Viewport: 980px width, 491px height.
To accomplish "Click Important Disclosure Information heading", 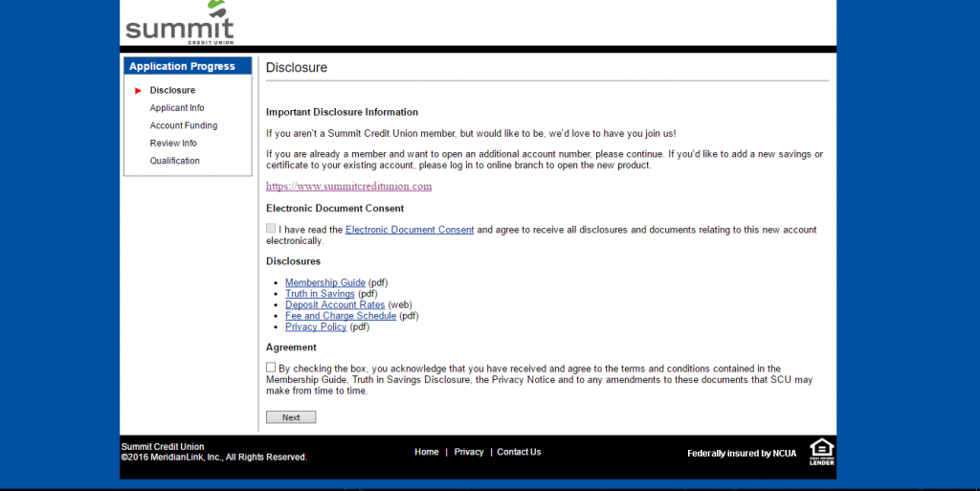I will 342,112.
